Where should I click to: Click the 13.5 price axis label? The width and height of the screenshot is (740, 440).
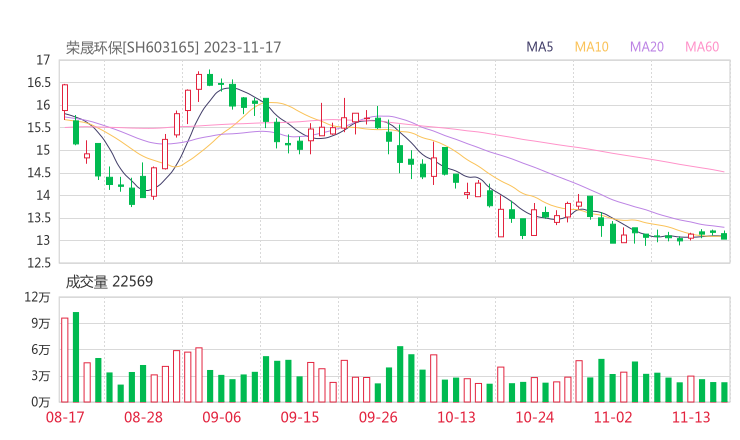(x=39, y=218)
